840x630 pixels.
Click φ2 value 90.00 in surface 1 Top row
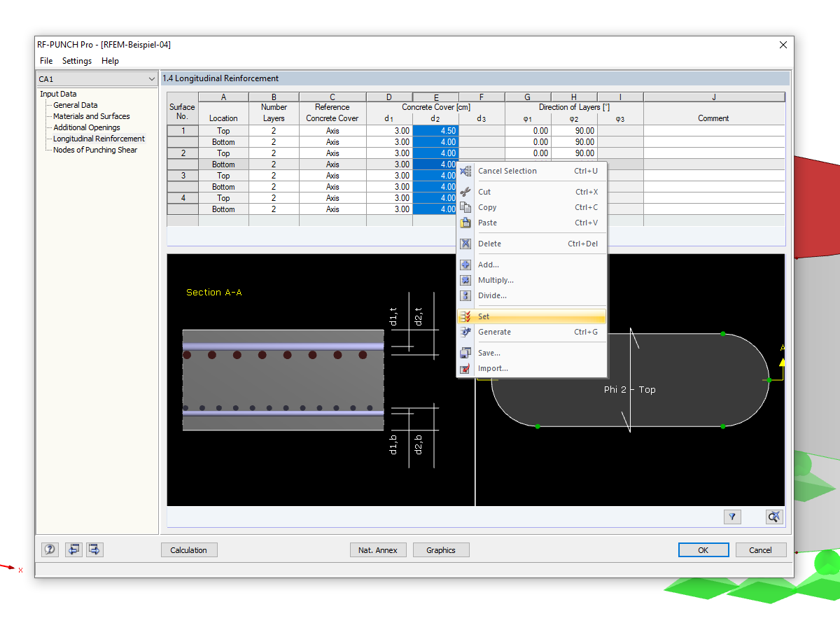click(574, 131)
